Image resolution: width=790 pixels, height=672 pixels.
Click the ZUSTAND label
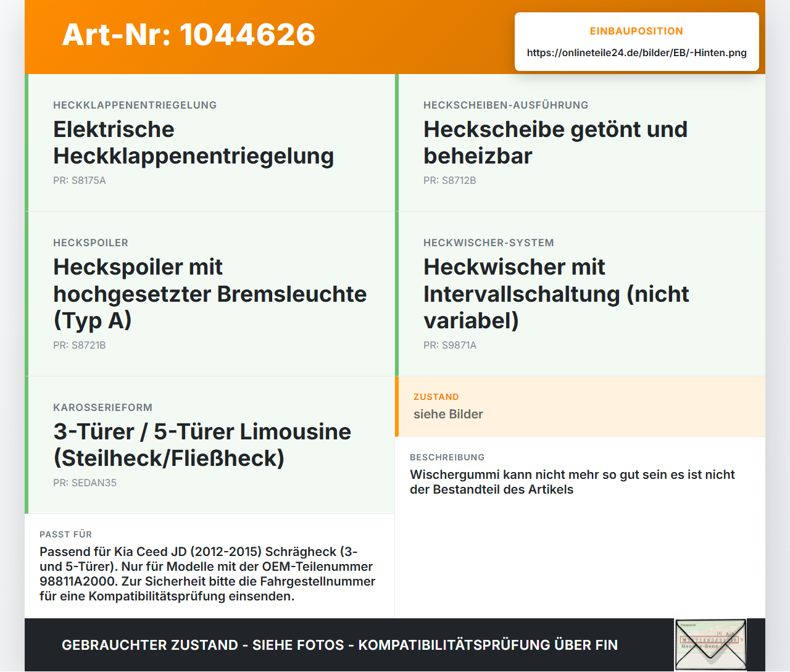click(436, 397)
